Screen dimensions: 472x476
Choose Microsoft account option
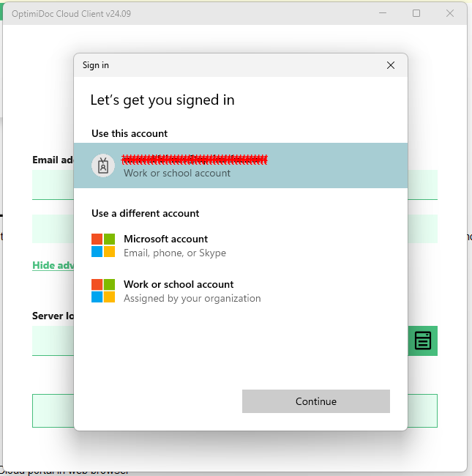241,245
